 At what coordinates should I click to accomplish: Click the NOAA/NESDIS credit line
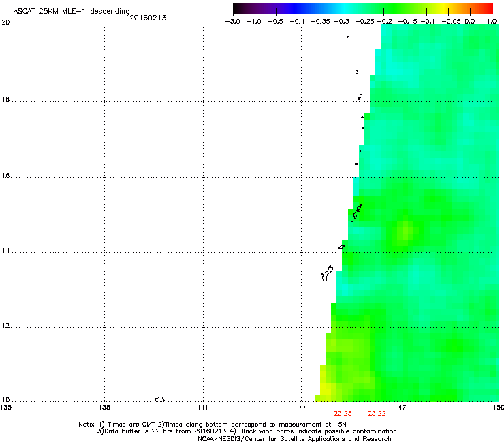pos(294,439)
